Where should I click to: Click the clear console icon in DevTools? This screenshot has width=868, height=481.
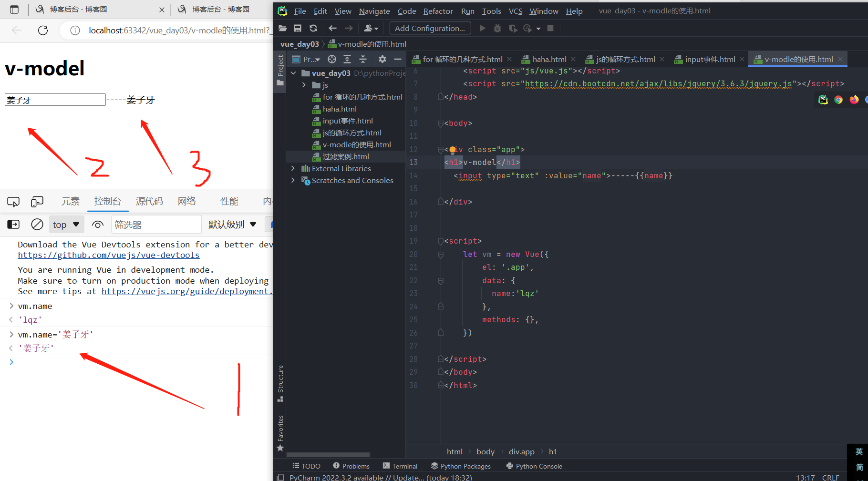click(x=37, y=225)
